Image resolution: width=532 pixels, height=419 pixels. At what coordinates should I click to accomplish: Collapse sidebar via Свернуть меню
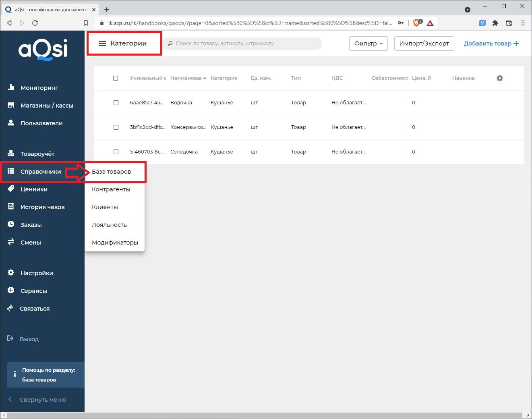click(x=42, y=400)
